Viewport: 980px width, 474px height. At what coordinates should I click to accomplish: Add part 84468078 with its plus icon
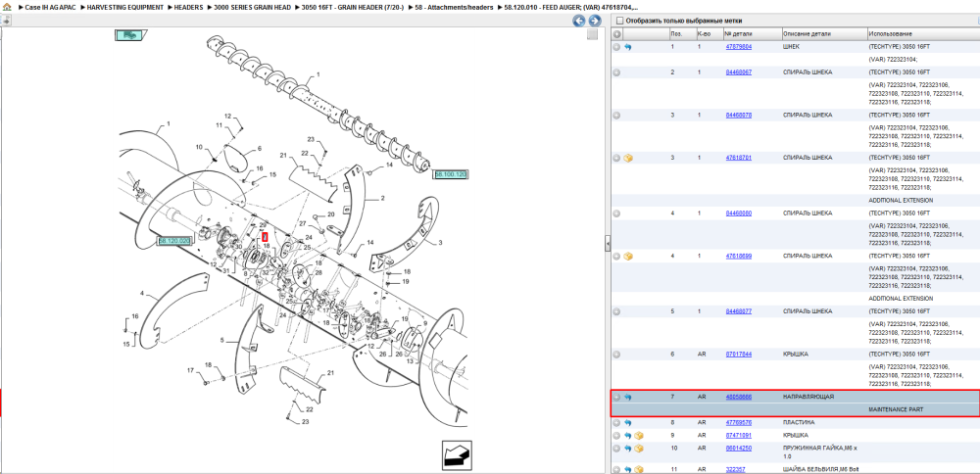tap(616, 115)
